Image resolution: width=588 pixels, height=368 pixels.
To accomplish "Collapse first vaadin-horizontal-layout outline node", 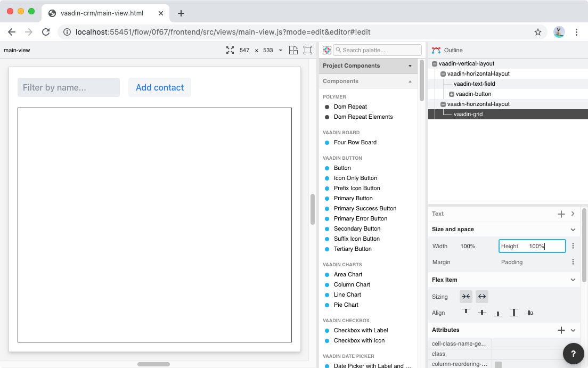I will tap(443, 74).
